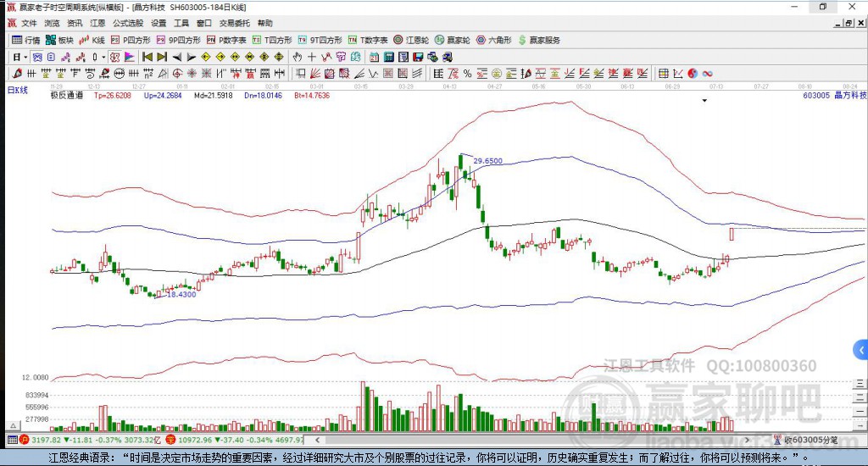868x466 pixels.
Task: Click the percent sign tool icon
Action: tap(467, 73)
